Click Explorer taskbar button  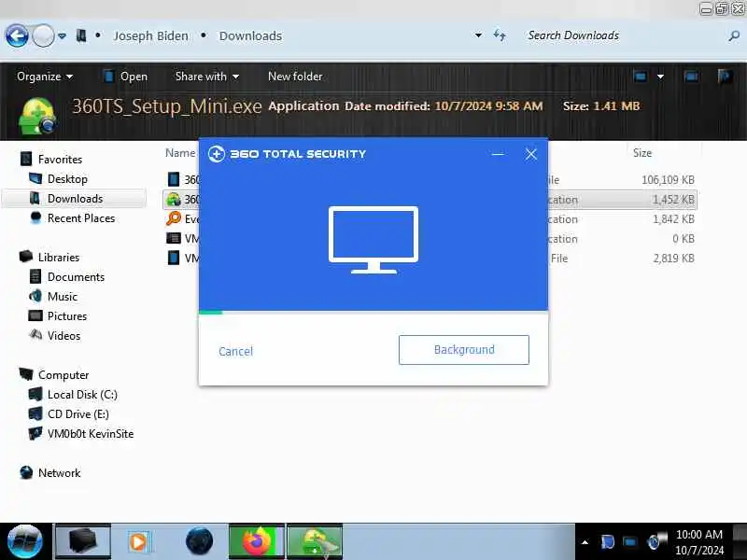[x=83, y=541]
